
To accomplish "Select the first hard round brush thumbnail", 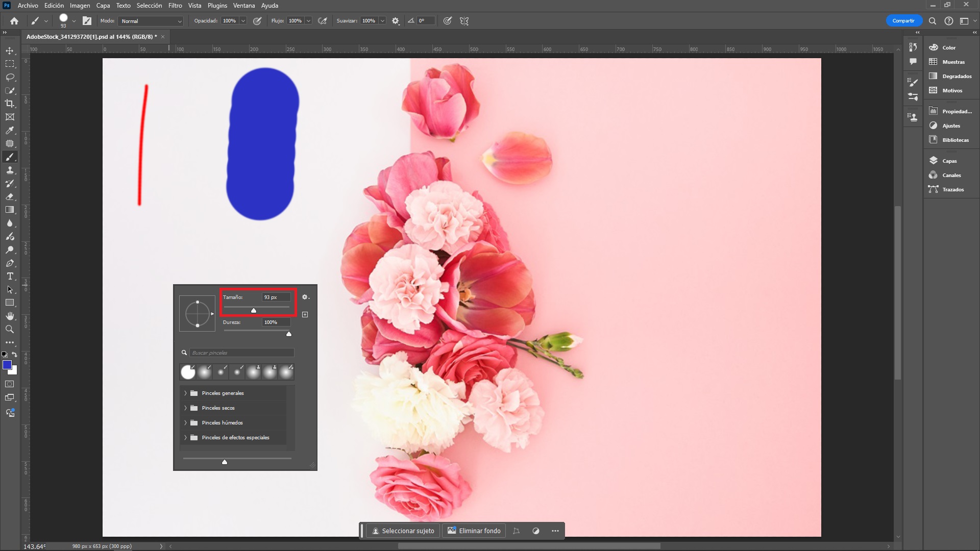I will (188, 372).
